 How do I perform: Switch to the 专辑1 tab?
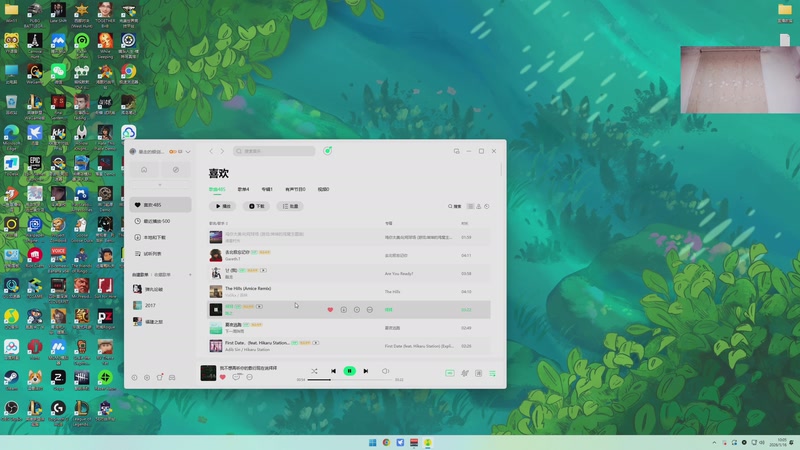267,189
